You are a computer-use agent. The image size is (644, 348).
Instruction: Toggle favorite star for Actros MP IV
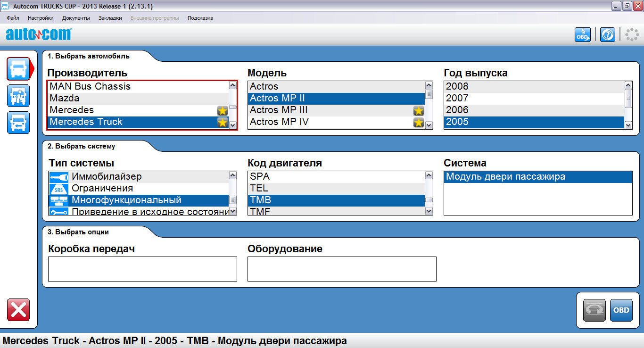coord(419,123)
